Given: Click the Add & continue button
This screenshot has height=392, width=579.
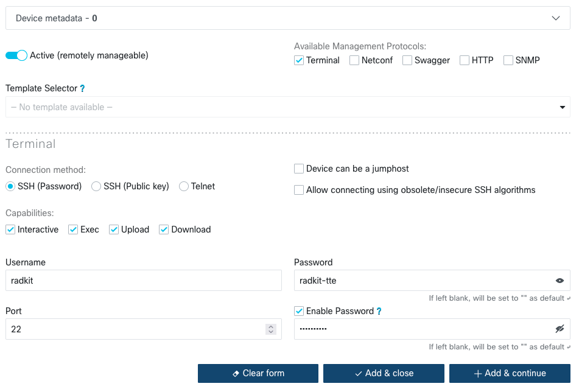Looking at the screenshot, I should pyautogui.click(x=510, y=373).
